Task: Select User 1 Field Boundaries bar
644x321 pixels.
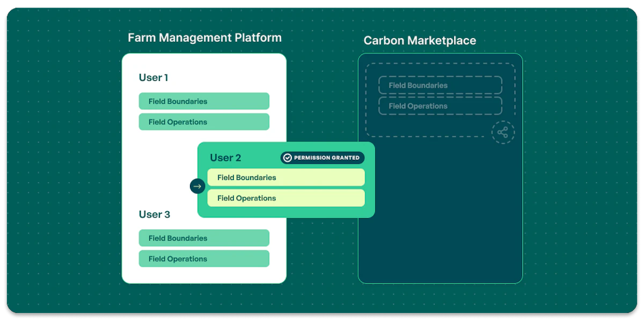Action: click(204, 101)
